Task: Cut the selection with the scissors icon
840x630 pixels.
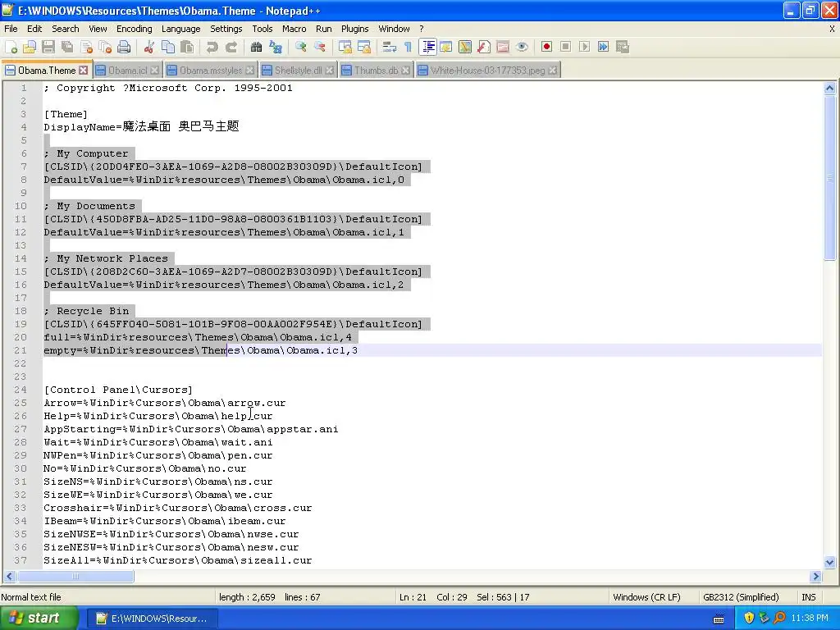Action: pos(149,47)
